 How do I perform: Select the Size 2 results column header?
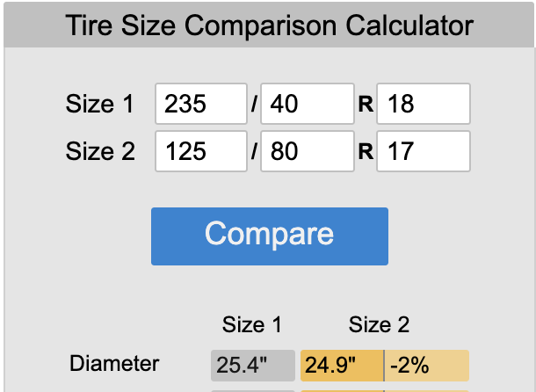[379, 324]
